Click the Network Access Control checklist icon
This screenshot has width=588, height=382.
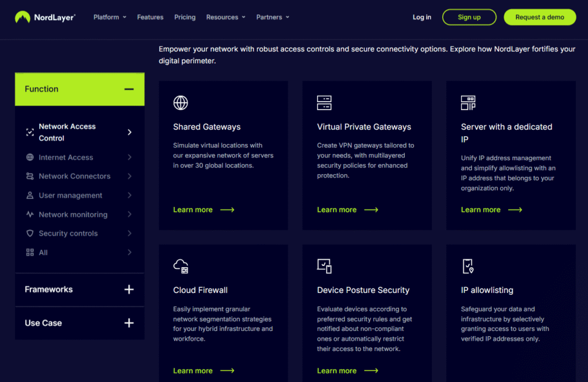pos(29,132)
